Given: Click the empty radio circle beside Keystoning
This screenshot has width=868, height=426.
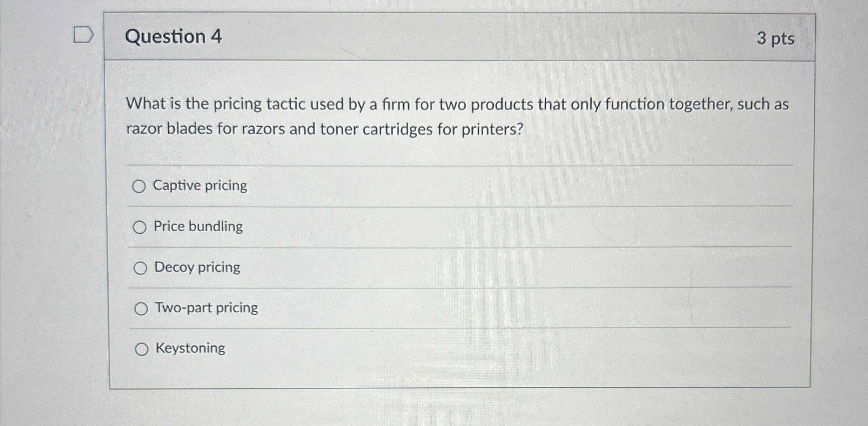Looking at the screenshot, I should point(143,349).
